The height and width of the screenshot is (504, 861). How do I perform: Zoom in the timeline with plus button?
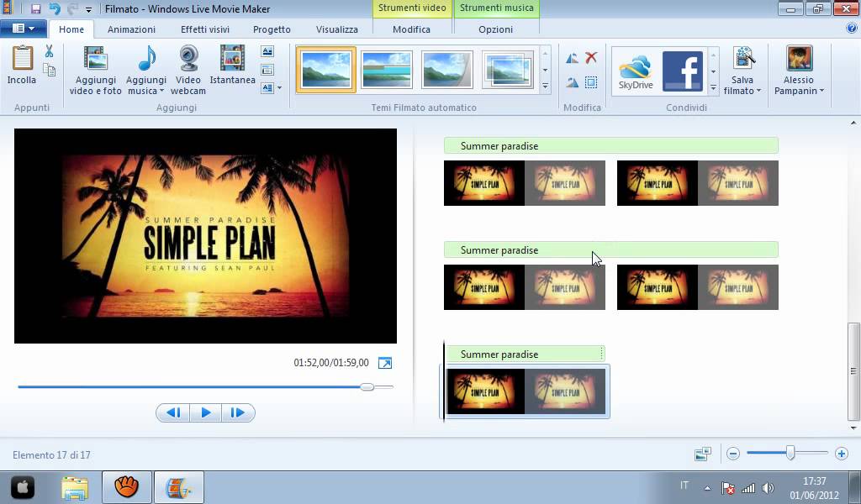click(x=841, y=454)
